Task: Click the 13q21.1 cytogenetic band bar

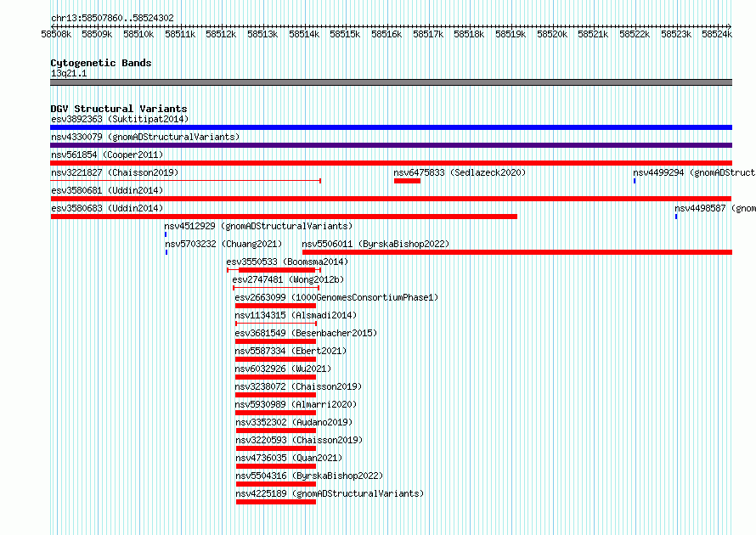Action: [x=391, y=82]
